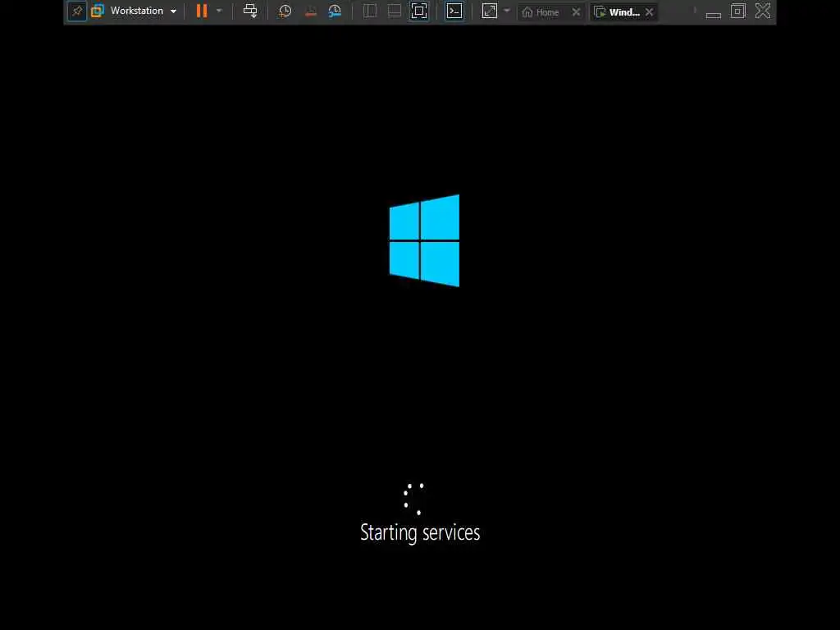Revert the VM to its last snapshot
The height and width of the screenshot is (630, 840).
click(311, 11)
